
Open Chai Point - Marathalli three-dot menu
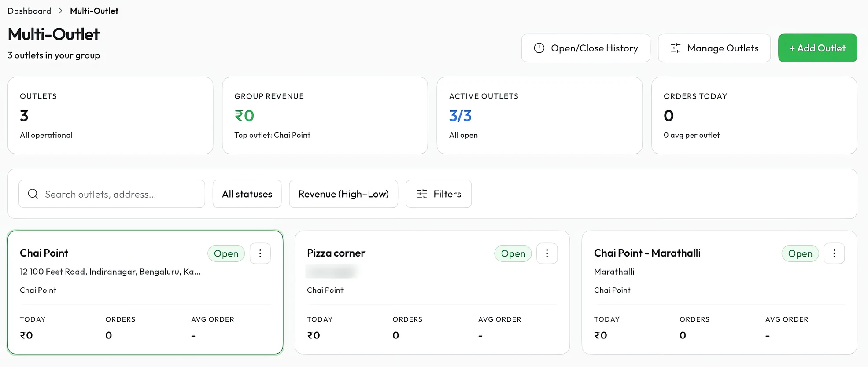coord(834,253)
